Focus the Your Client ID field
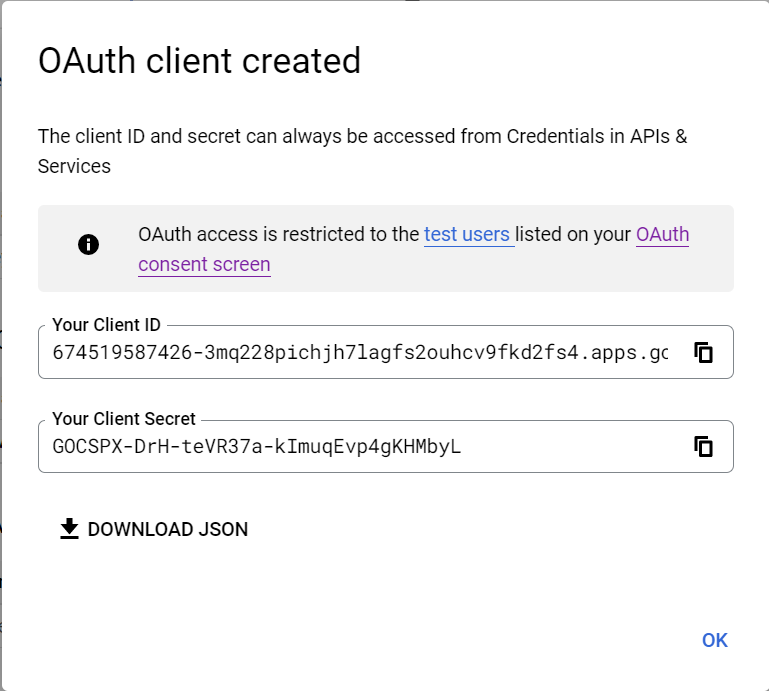The width and height of the screenshot is (769, 691). point(360,352)
